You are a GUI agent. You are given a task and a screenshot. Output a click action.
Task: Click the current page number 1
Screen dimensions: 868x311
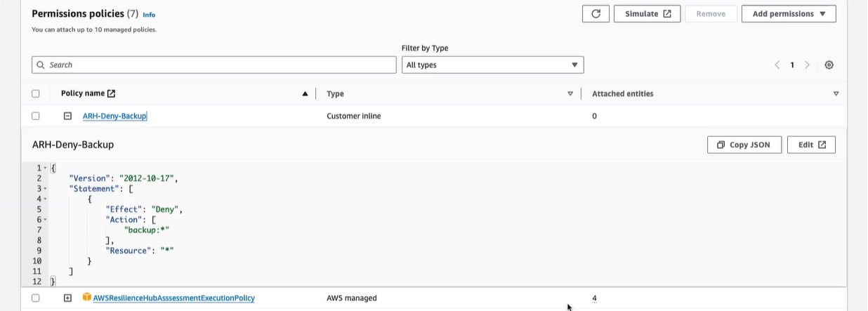[792, 65]
